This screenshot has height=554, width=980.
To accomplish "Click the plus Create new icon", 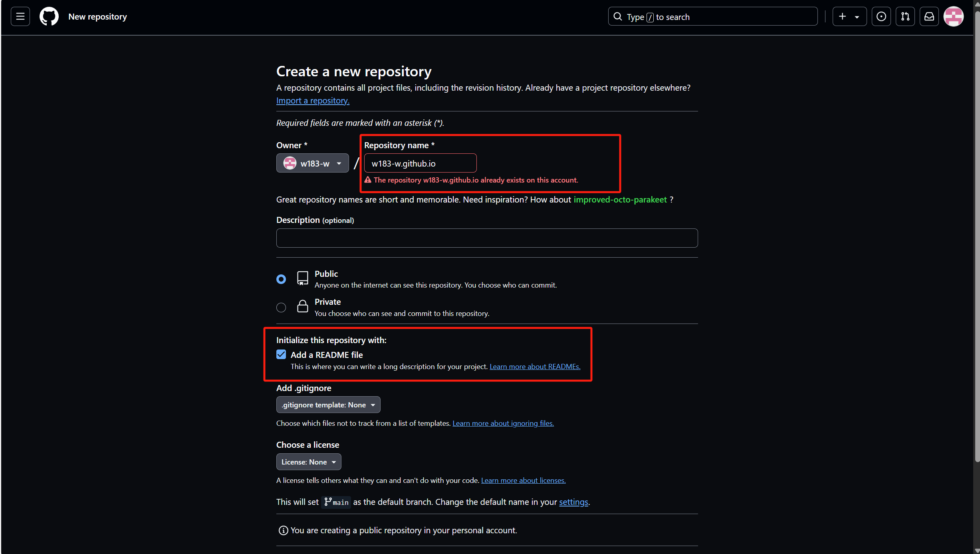I will (x=842, y=16).
